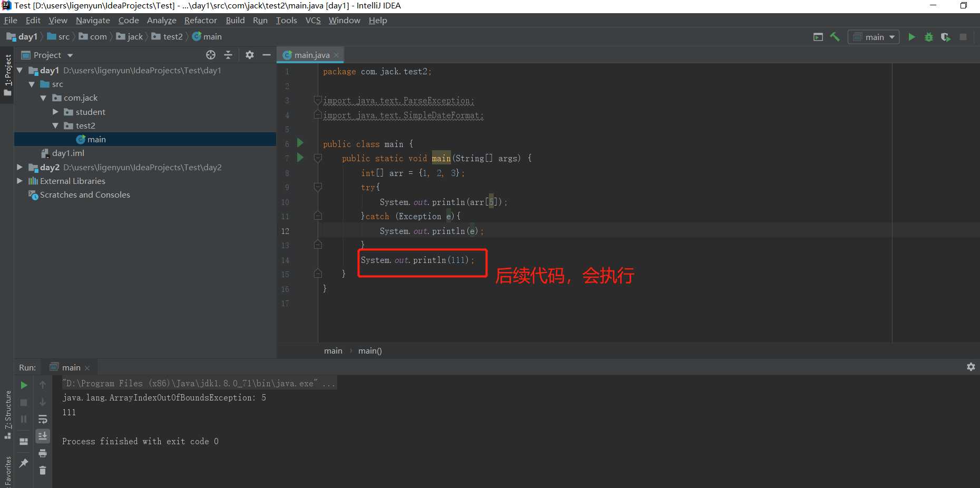Toggle the Favorites side tool window
Viewport: 980px width, 488px height.
tap(7, 472)
